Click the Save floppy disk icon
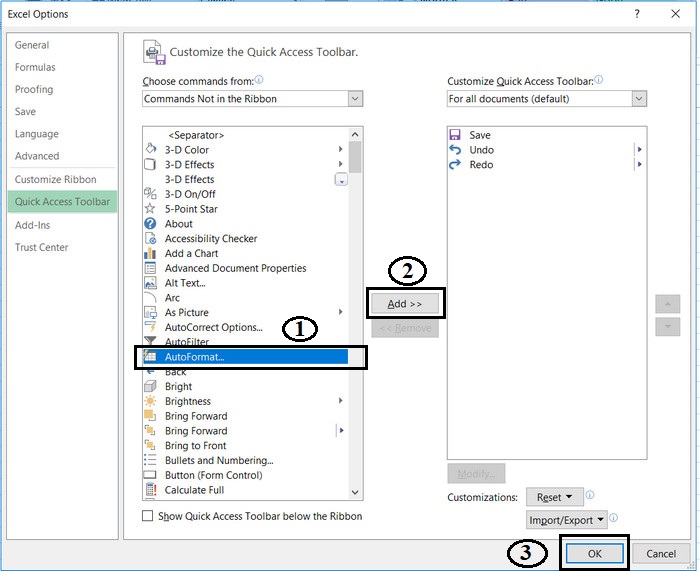 click(455, 135)
